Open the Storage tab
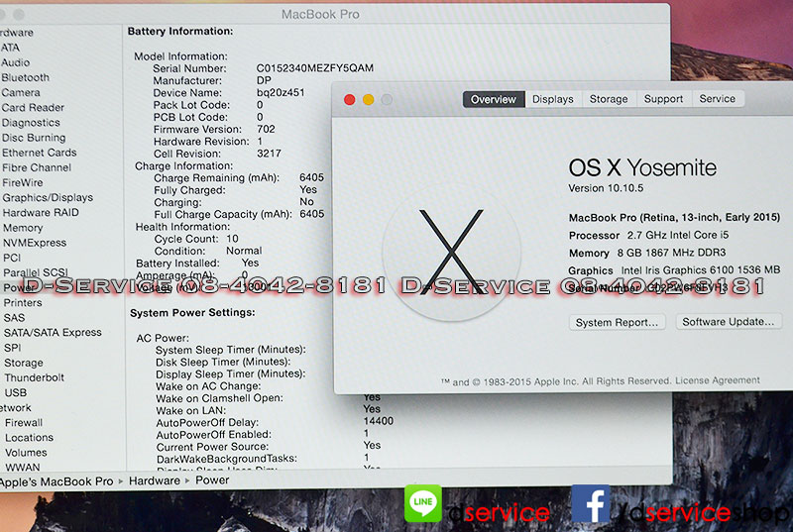This screenshot has height=532, width=793. click(609, 99)
